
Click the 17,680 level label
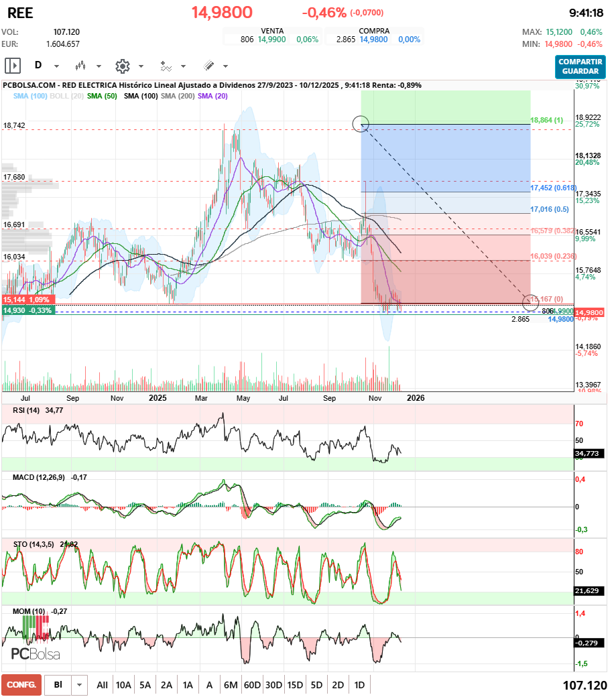point(14,177)
